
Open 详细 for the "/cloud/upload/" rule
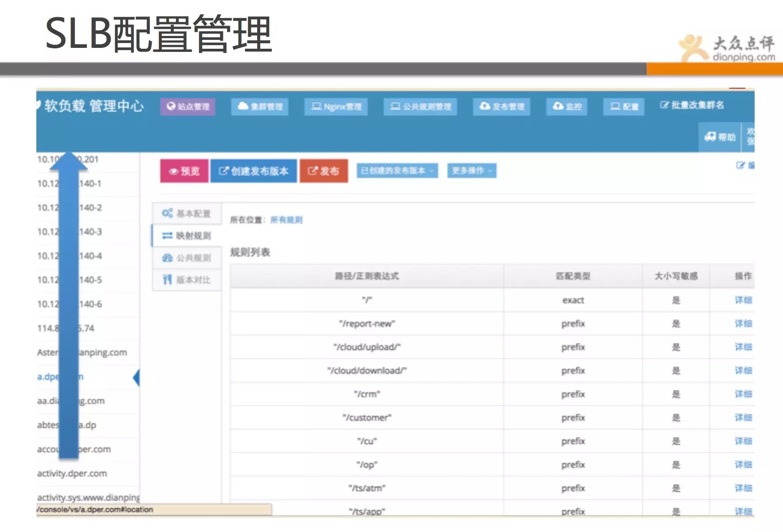click(744, 347)
